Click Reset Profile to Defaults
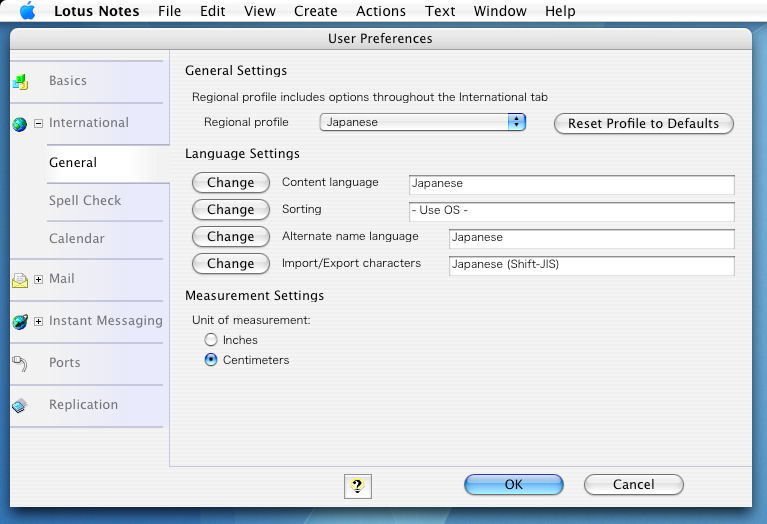Screen dimensions: 767x524 tap(644, 123)
